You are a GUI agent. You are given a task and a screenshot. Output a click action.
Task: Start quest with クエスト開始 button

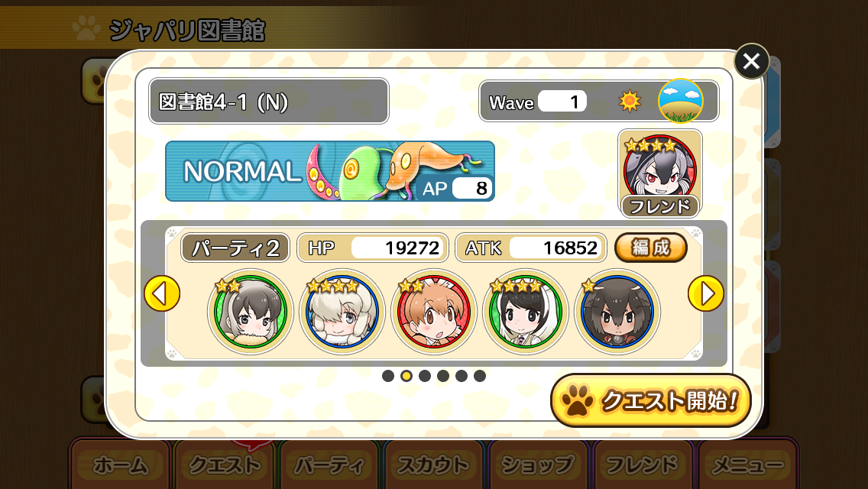pos(650,400)
